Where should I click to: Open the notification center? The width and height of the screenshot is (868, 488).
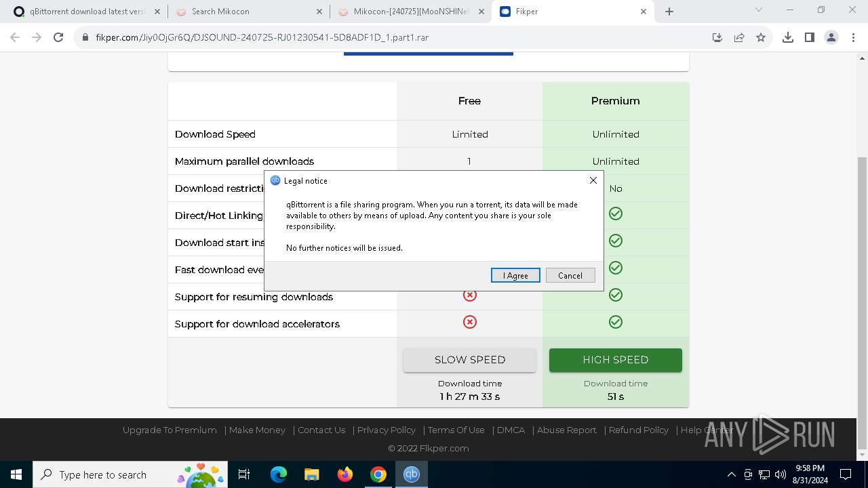tap(846, 474)
